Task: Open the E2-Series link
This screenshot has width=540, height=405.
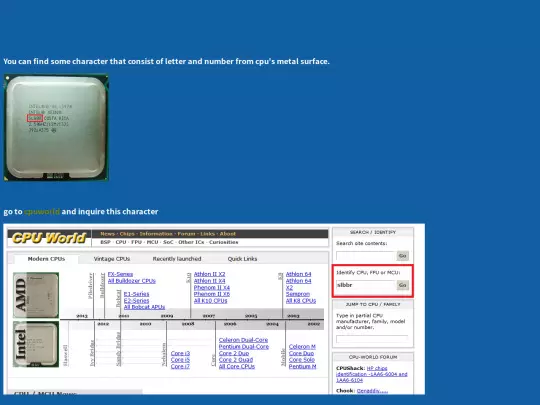Action: pyautogui.click(x=136, y=300)
